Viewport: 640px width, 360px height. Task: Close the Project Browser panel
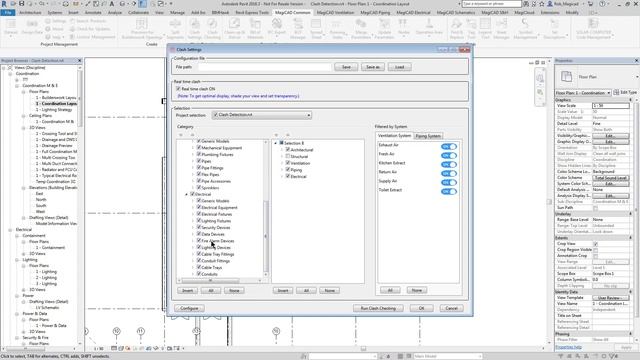click(x=80, y=60)
